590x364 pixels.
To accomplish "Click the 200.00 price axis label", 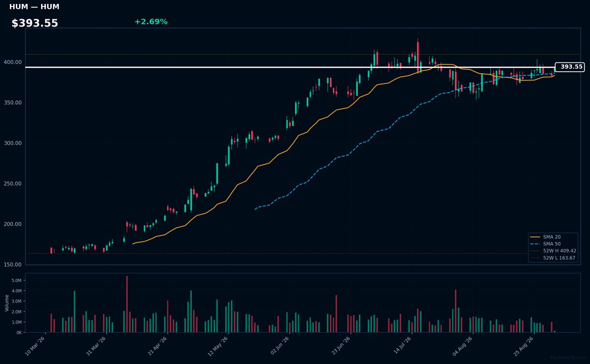I will tap(13, 224).
